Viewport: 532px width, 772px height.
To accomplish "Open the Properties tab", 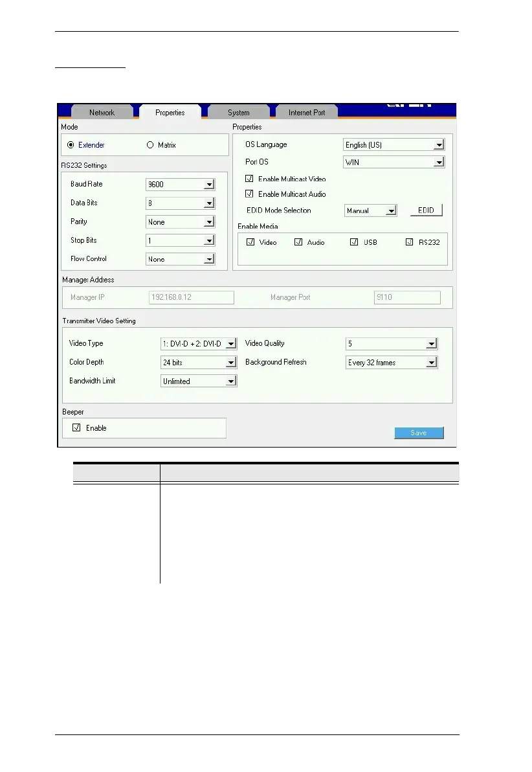I will click(170, 112).
